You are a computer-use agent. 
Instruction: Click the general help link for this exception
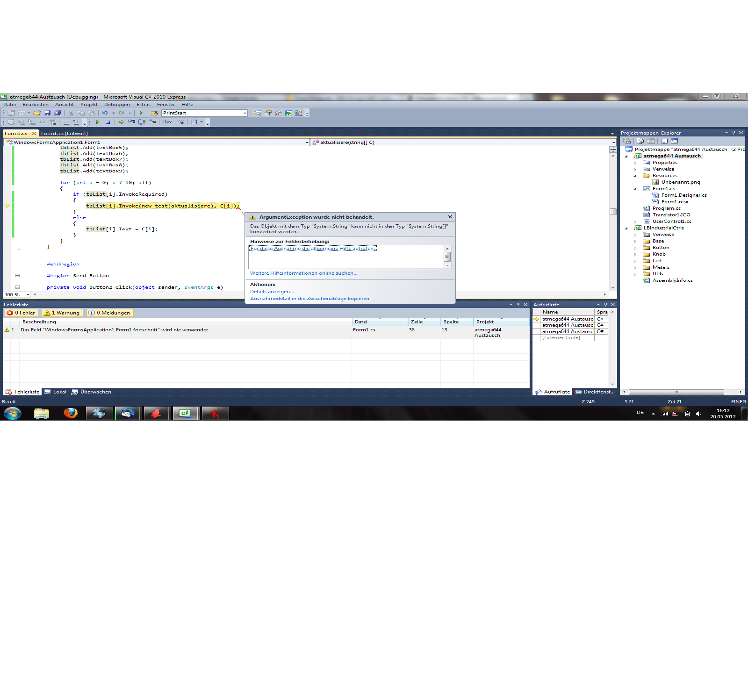(313, 249)
